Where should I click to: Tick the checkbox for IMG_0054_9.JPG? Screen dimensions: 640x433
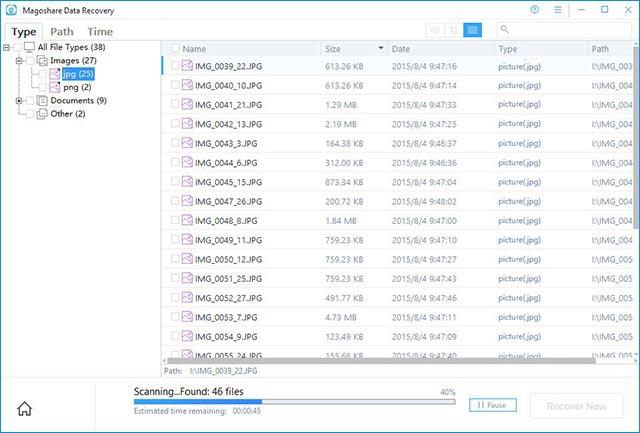[x=175, y=336]
